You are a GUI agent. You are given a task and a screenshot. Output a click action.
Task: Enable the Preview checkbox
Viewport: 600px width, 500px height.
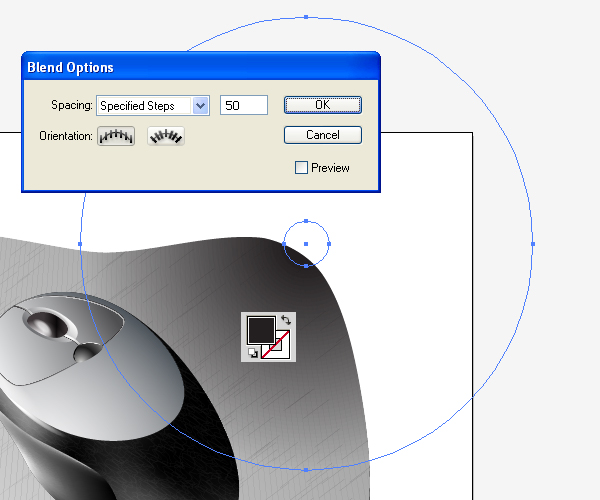pyautogui.click(x=301, y=168)
